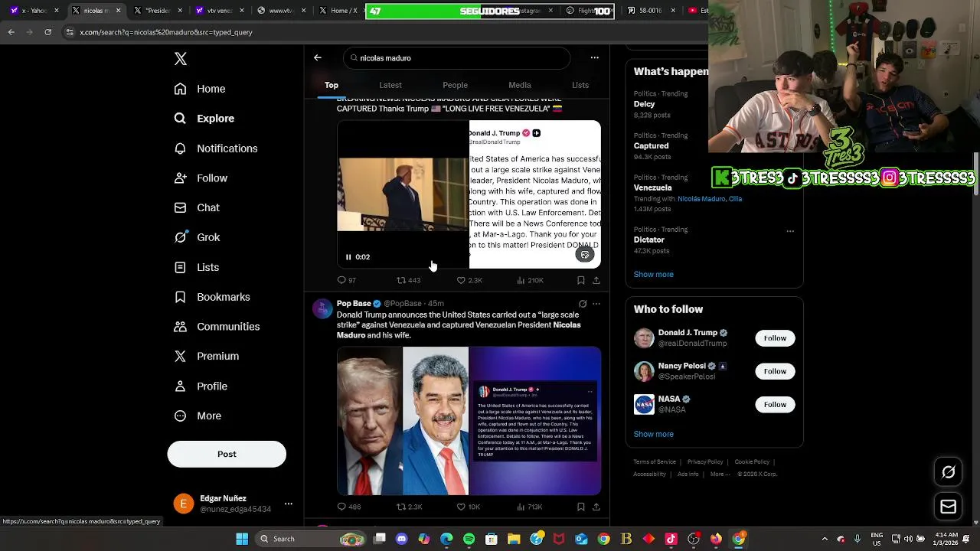Viewport: 980px width, 551px height.
Task: Expand the More sidebar menu
Action: (198, 416)
